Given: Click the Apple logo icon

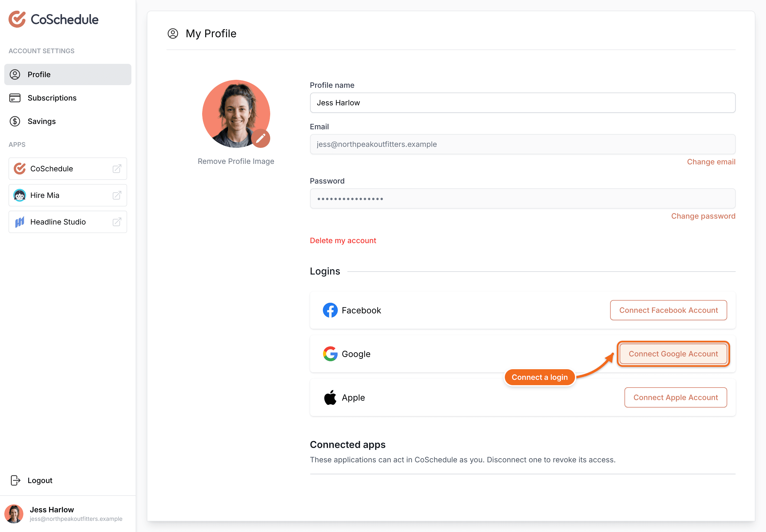Looking at the screenshot, I should pyautogui.click(x=330, y=398).
